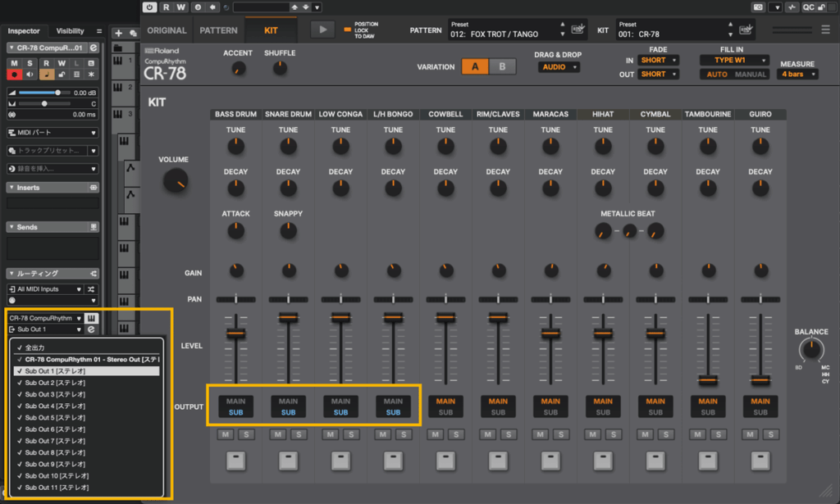Set SNARE DRUM output to MAIN
840x504 pixels.
[x=288, y=402]
